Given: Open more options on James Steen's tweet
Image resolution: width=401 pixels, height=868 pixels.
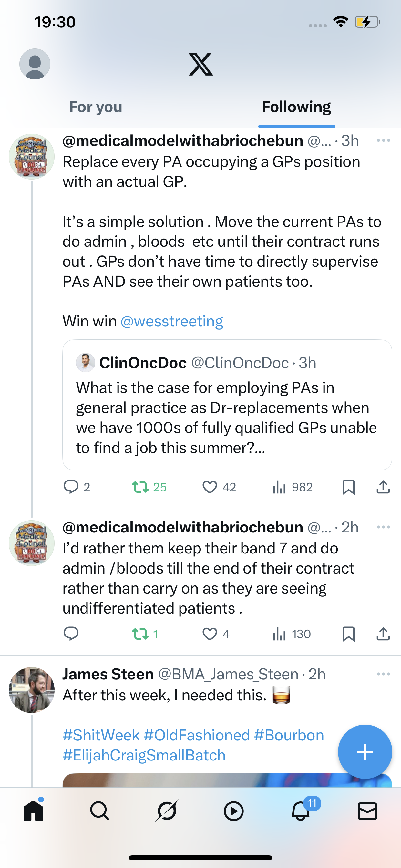Looking at the screenshot, I should point(383,674).
